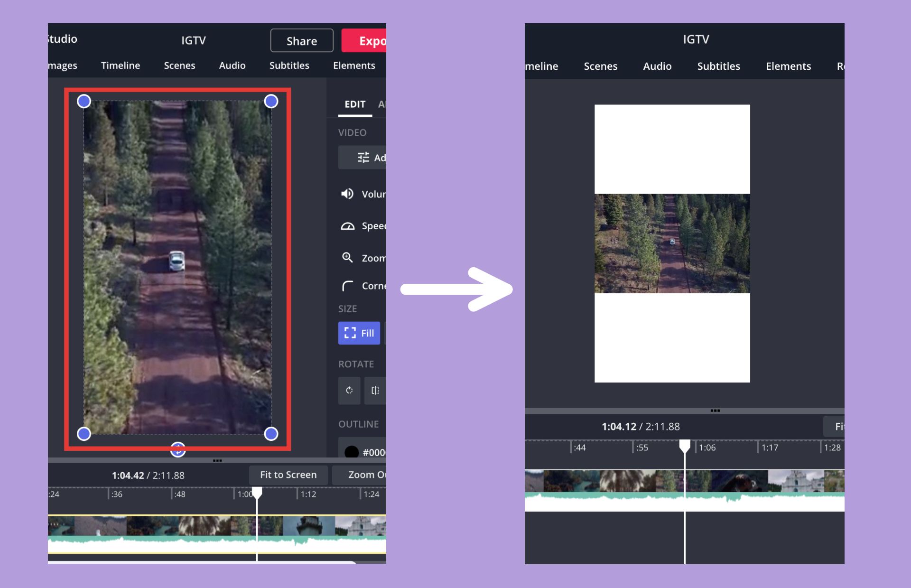
Task: Open the Subtitles menu in left editor
Action: 289,65
